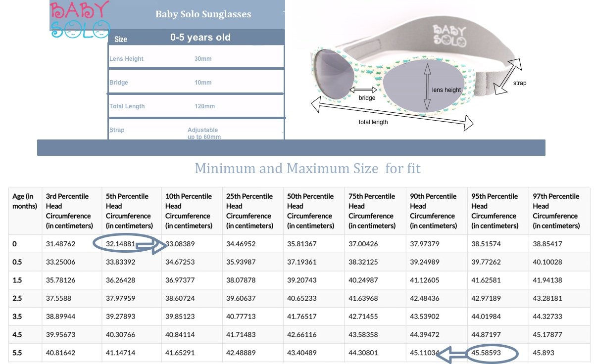Select cell value 40.30766
Viewport: 594px width, 364px height.
pos(121,335)
